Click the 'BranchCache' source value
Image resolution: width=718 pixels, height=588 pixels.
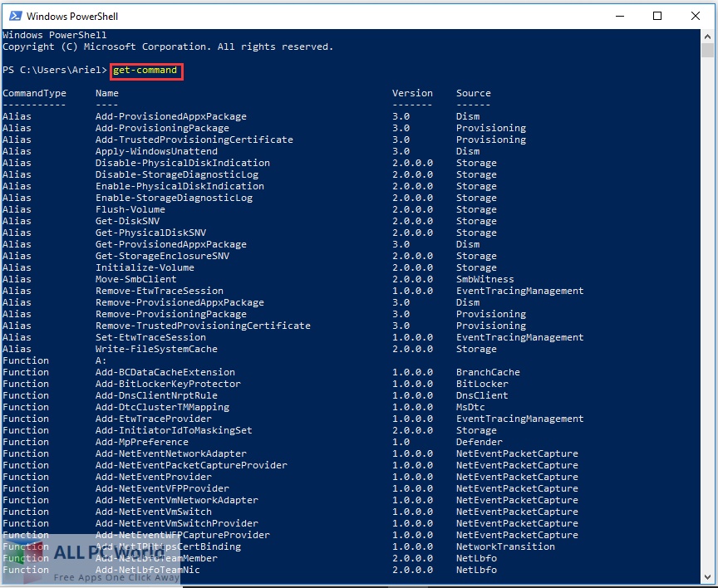coord(488,372)
